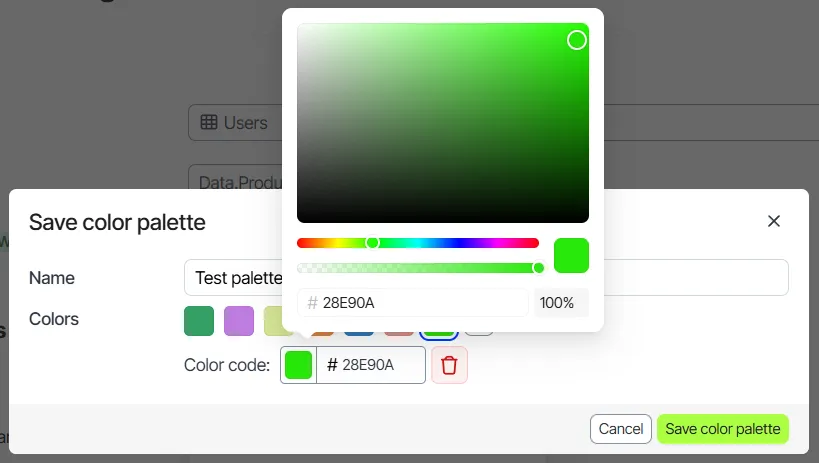819x463 pixels.
Task: Select the purple color swatch
Action: (x=239, y=321)
